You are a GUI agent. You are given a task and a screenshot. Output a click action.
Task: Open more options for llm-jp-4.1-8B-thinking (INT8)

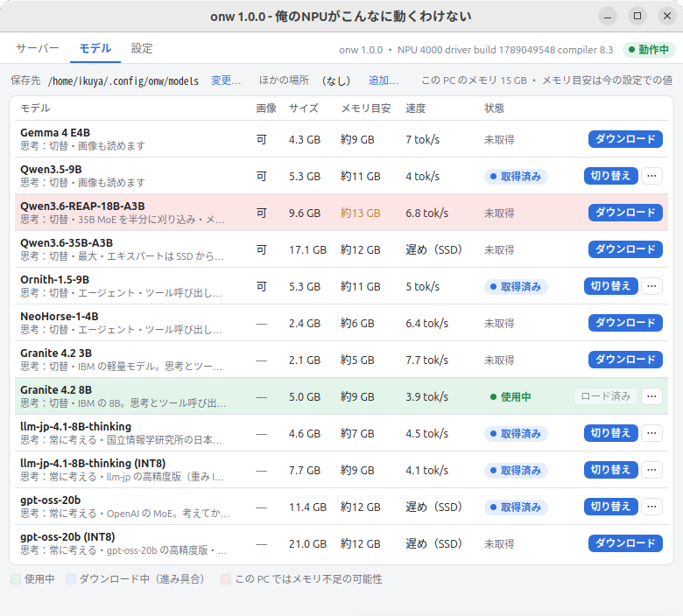[651, 470]
